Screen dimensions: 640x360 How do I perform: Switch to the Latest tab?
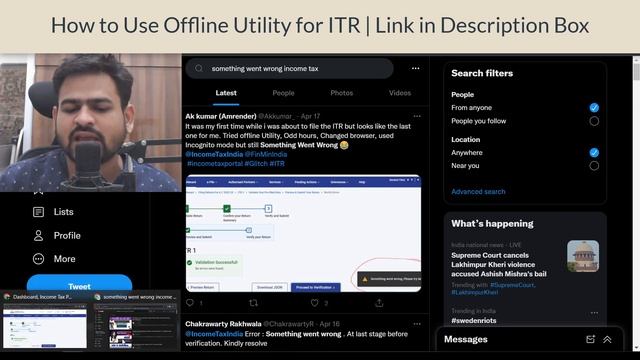pos(226,93)
